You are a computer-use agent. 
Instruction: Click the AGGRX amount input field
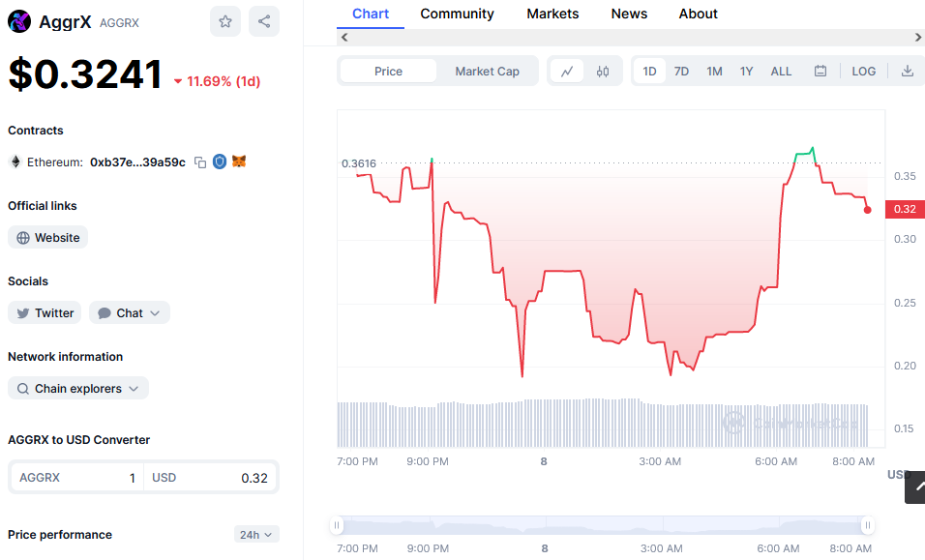77,478
